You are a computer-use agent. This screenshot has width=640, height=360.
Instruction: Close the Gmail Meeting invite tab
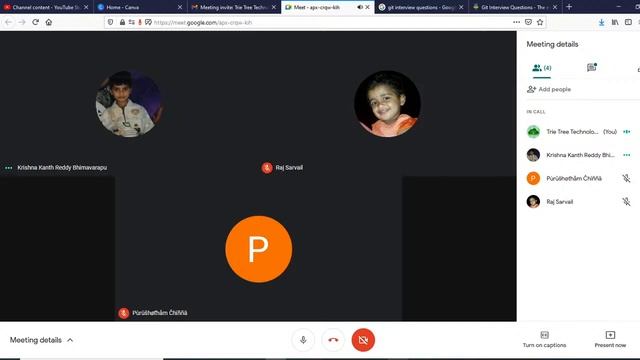coord(274,7)
